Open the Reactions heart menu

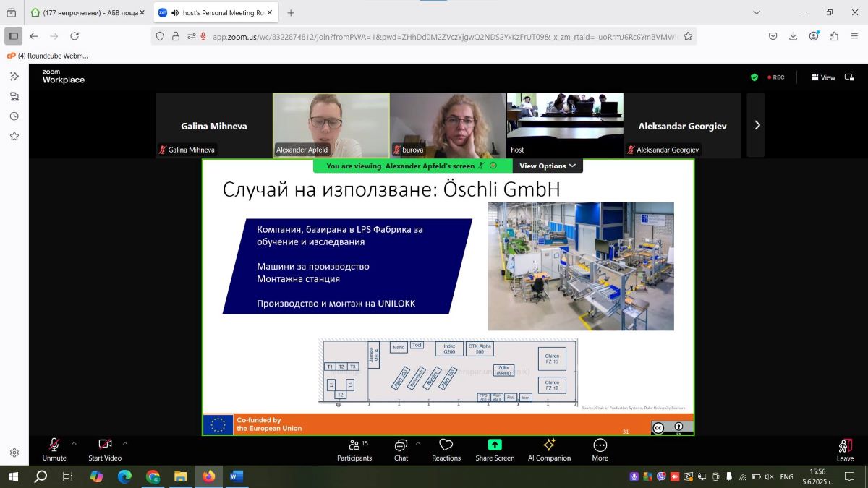pos(446,449)
